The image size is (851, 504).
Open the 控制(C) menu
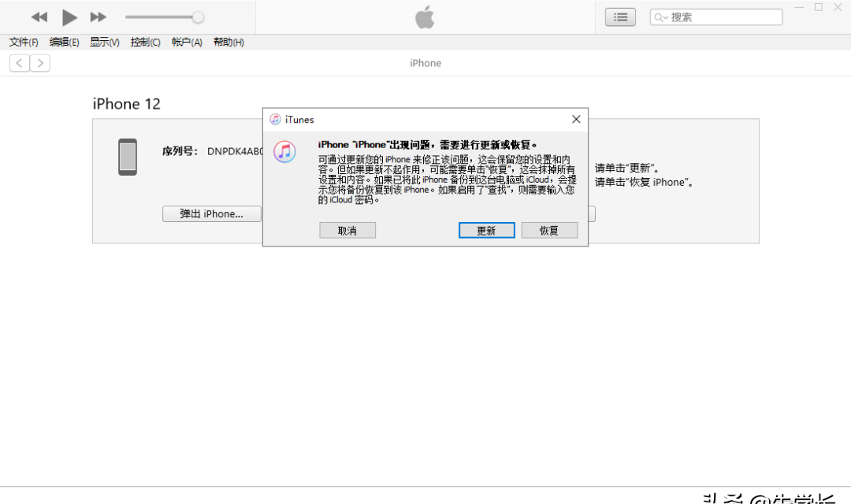click(145, 43)
